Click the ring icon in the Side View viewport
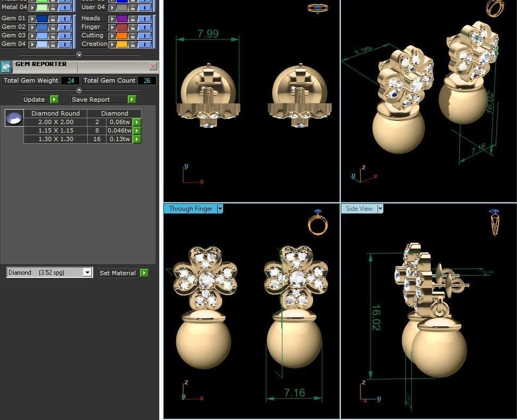 495,223
